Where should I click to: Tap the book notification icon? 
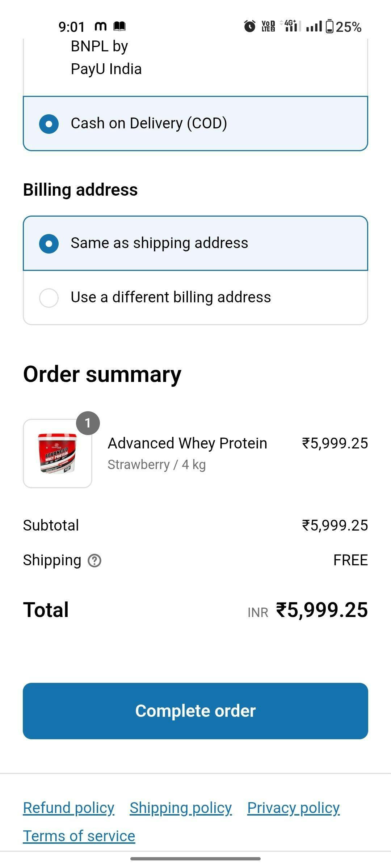(119, 26)
